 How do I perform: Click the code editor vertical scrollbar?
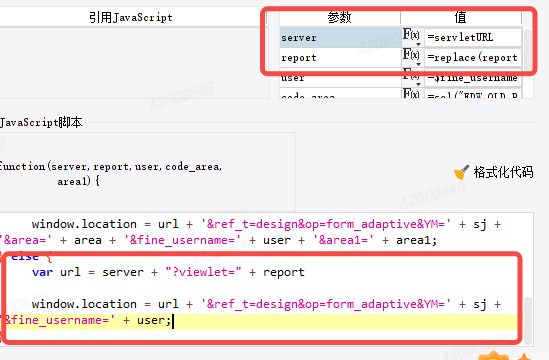528,321
